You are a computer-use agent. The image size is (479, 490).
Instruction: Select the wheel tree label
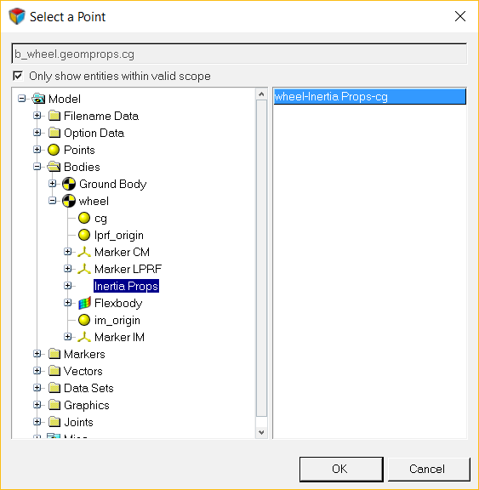[94, 201]
